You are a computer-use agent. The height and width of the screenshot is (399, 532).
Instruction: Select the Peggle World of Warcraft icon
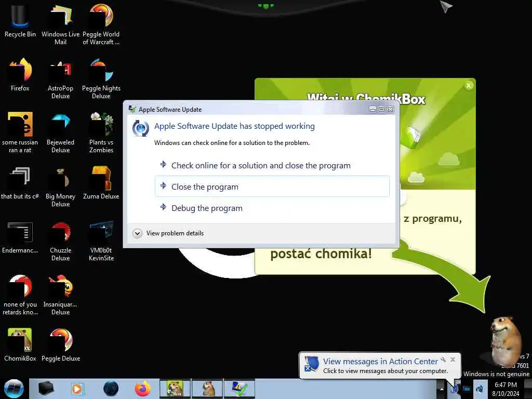tap(101, 24)
